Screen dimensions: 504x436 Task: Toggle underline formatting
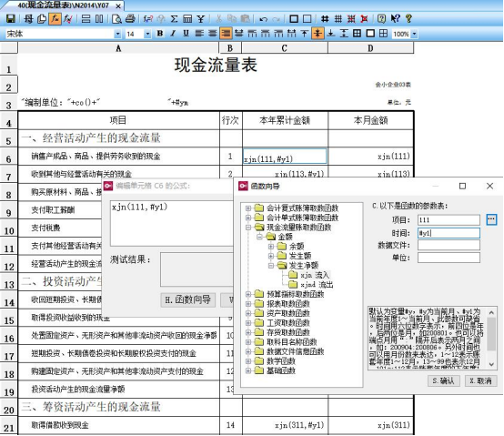[186, 34]
